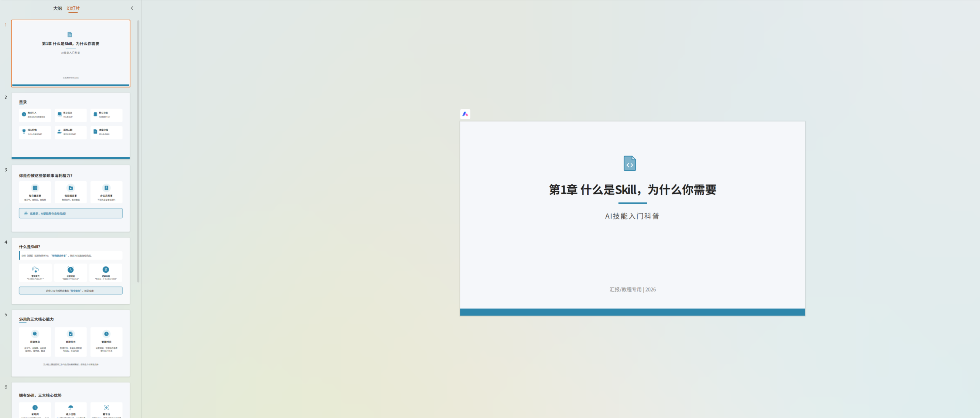Open slide 4 什么是Skill thumbnail
This screenshot has width=980, height=418.
[x=71, y=270]
